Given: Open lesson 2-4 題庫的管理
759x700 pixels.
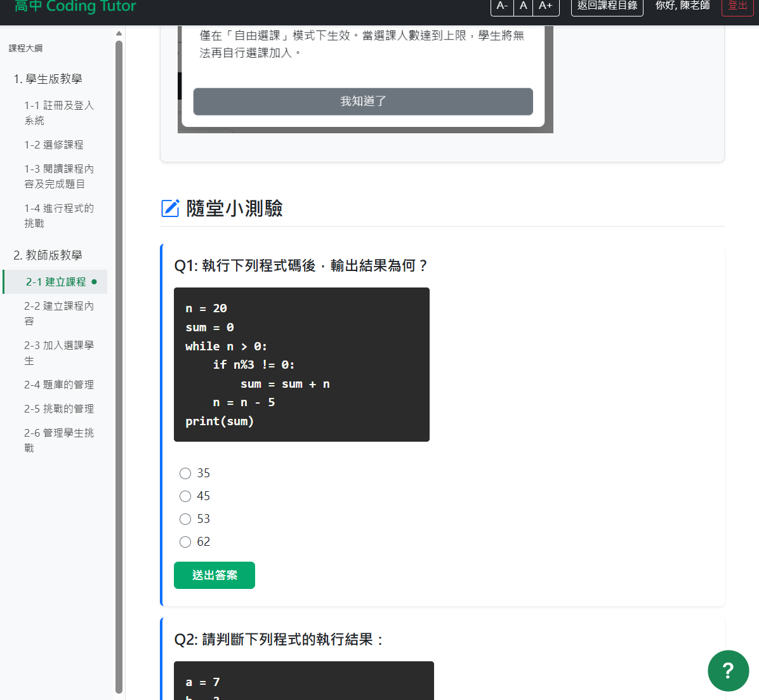Looking at the screenshot, I should pyautogui.click(x=59, y=385).
